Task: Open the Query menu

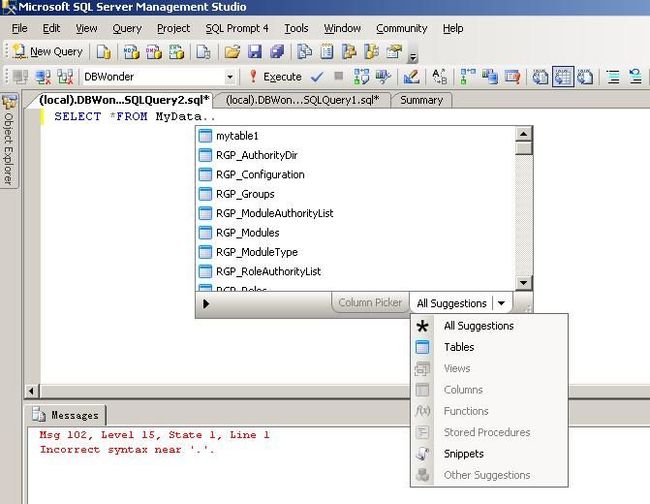Action: click(x=127, y=28)
